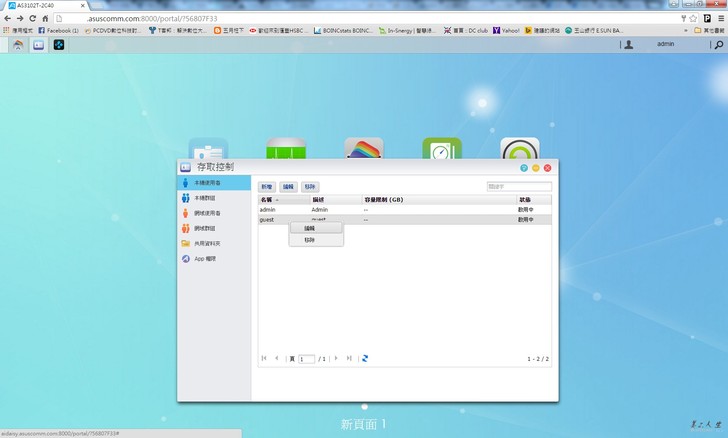Click the browser back arrow
The height and width of the screenshot is (438, 728).
pos(7,19)
